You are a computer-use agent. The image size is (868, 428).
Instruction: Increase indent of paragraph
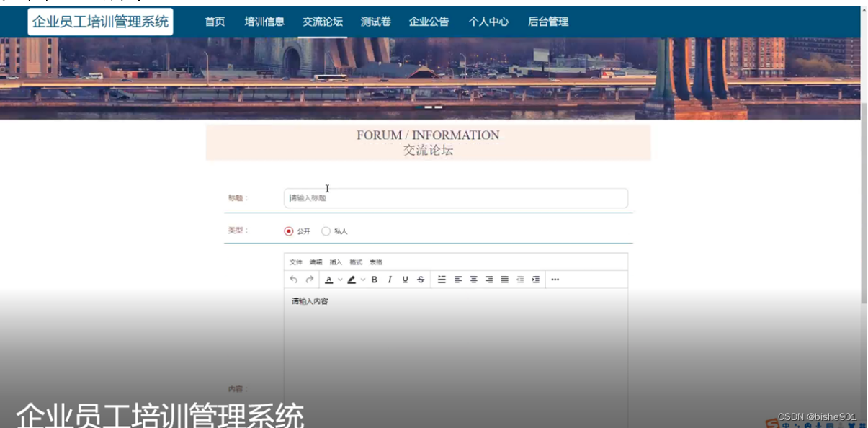pos(535,280)
